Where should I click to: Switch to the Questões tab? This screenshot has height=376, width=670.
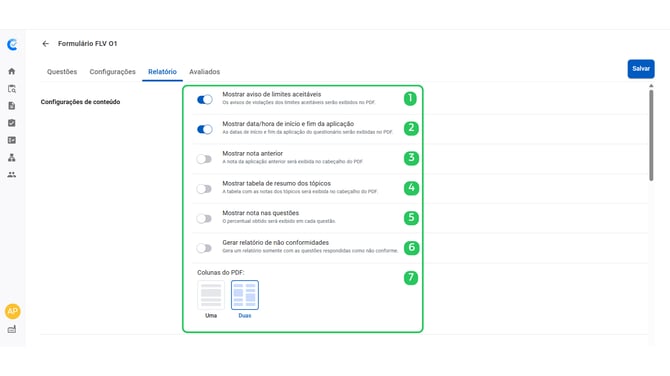(x=62, y=72)
